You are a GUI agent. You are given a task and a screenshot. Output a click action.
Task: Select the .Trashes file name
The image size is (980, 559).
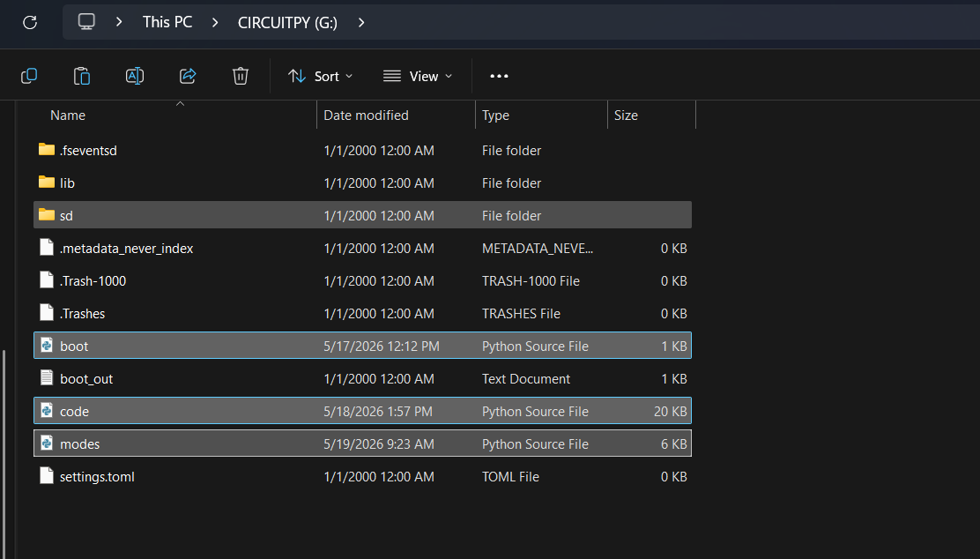82,313
